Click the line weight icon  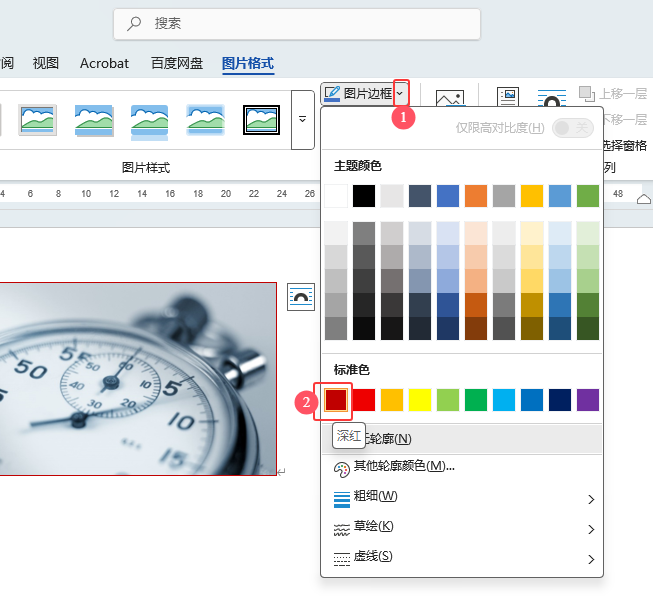pos(342,499)
